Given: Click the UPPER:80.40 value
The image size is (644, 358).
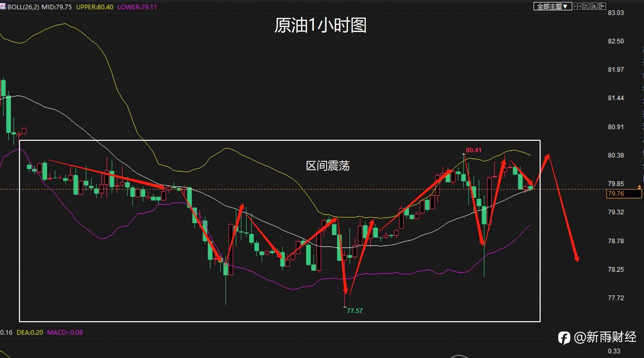Looking at the screenshot, I should coord(94,7).
